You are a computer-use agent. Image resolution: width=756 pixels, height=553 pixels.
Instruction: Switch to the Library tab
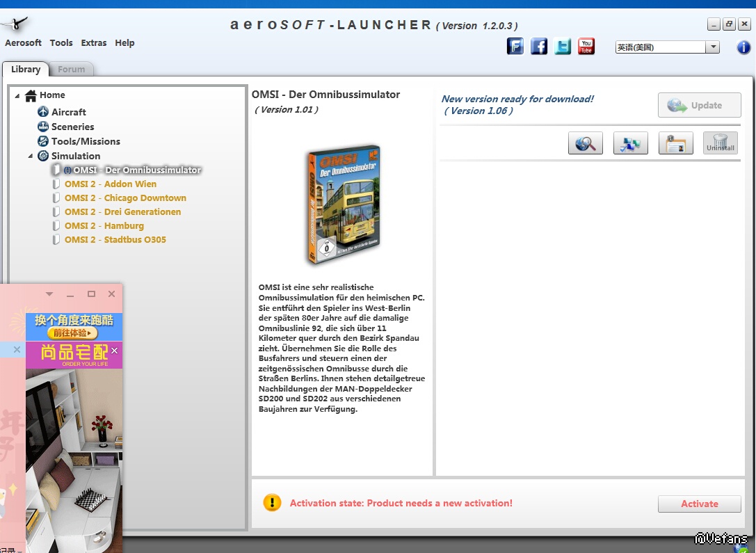click(25, 69)
